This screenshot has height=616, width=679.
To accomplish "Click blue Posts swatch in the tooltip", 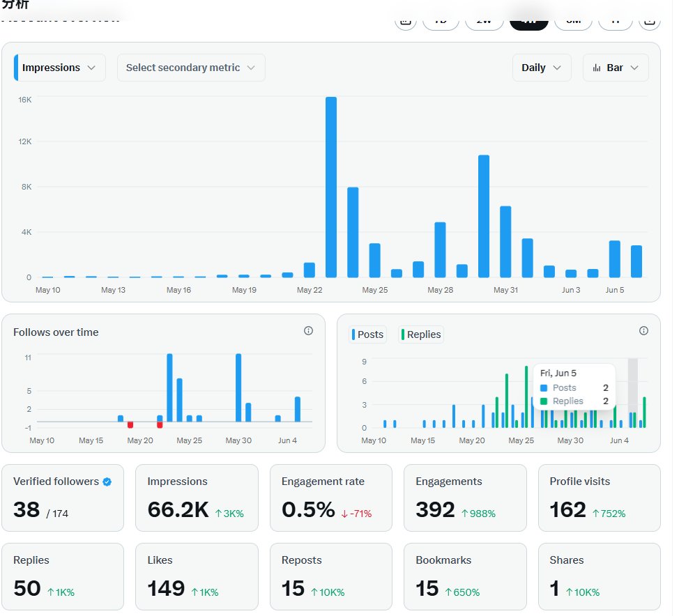I will click(544, 388).
